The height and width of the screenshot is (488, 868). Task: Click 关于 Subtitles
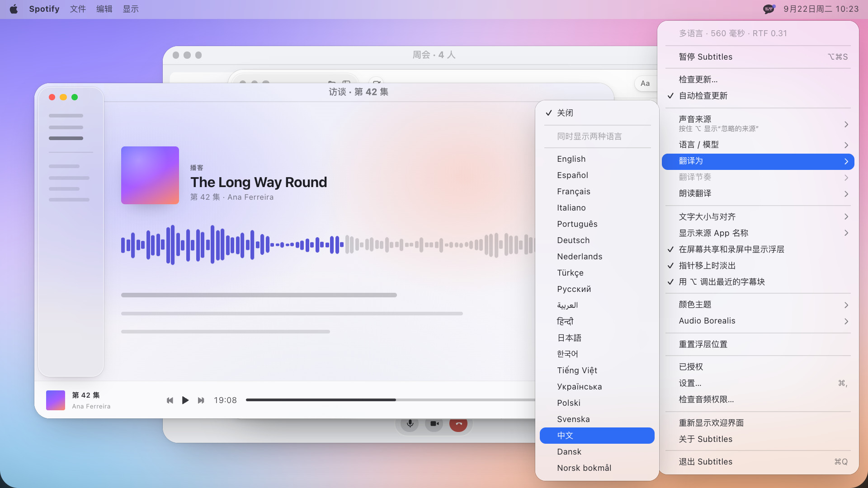758,439
